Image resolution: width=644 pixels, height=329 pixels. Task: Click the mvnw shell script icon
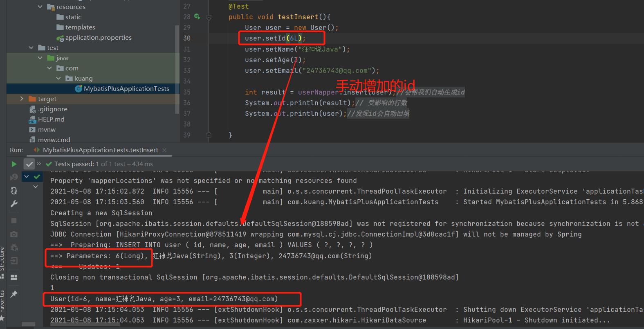point(33,130)
